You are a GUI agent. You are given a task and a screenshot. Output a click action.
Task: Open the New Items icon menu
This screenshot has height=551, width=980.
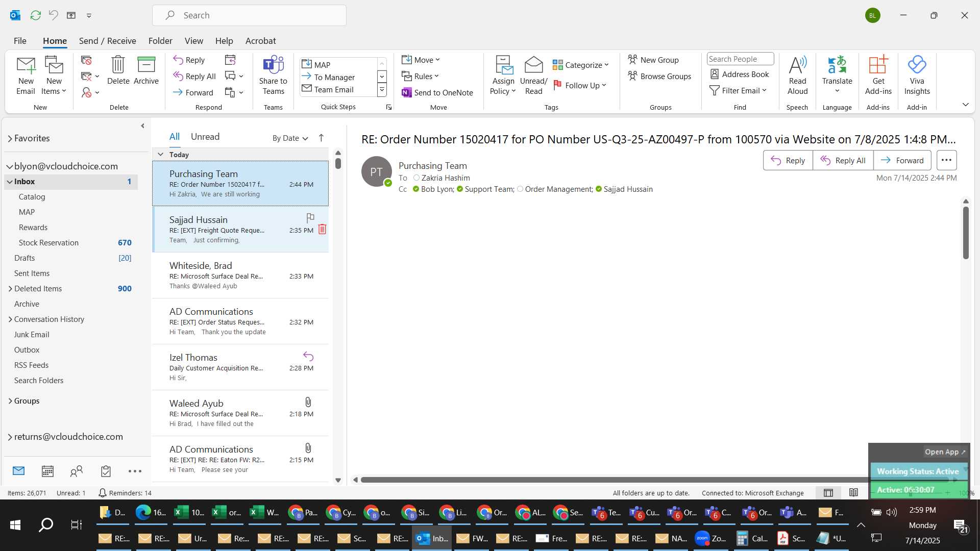(x=54, y=76)
